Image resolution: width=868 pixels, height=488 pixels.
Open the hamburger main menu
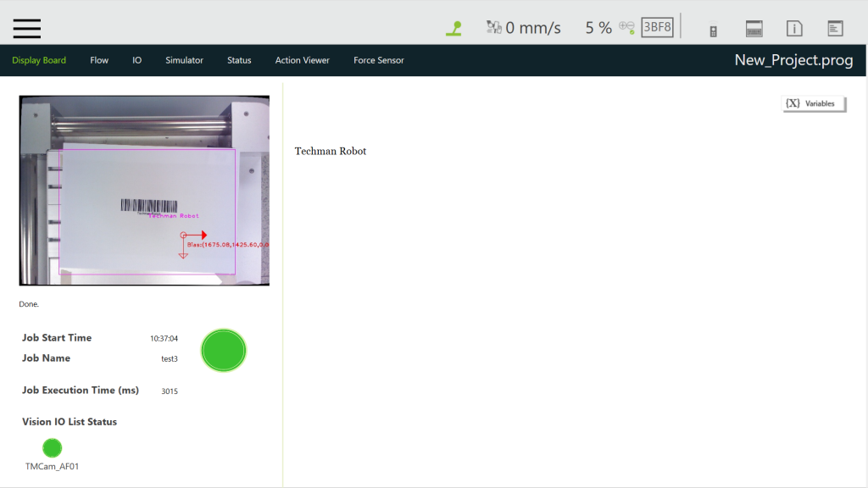27,28
